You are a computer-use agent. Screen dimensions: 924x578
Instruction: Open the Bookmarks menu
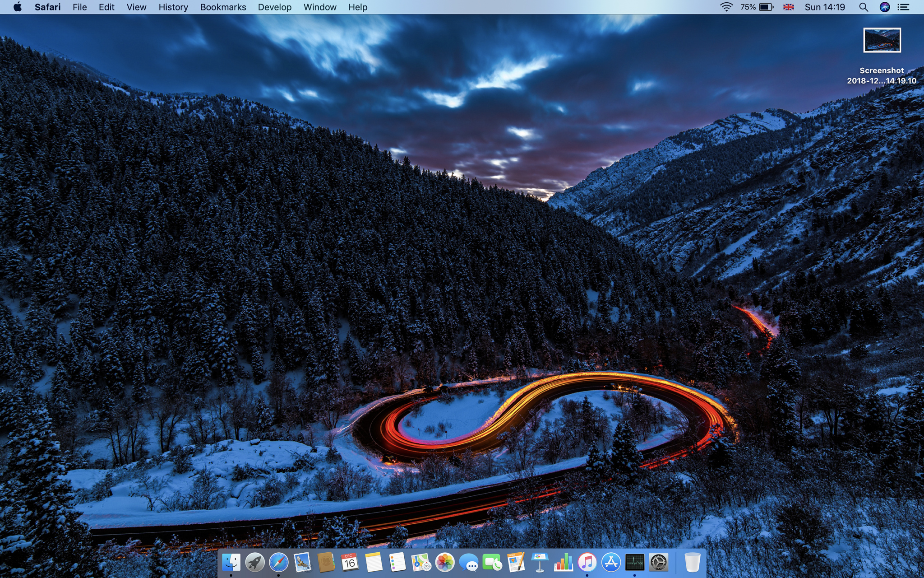(223, 7)
